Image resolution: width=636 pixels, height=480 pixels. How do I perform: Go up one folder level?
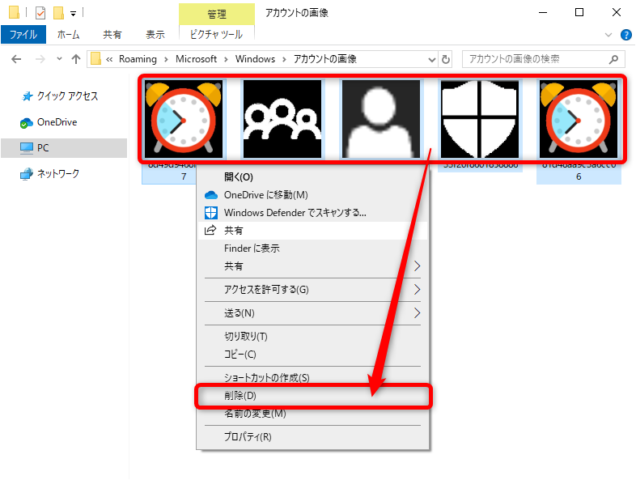click(75, 59)
